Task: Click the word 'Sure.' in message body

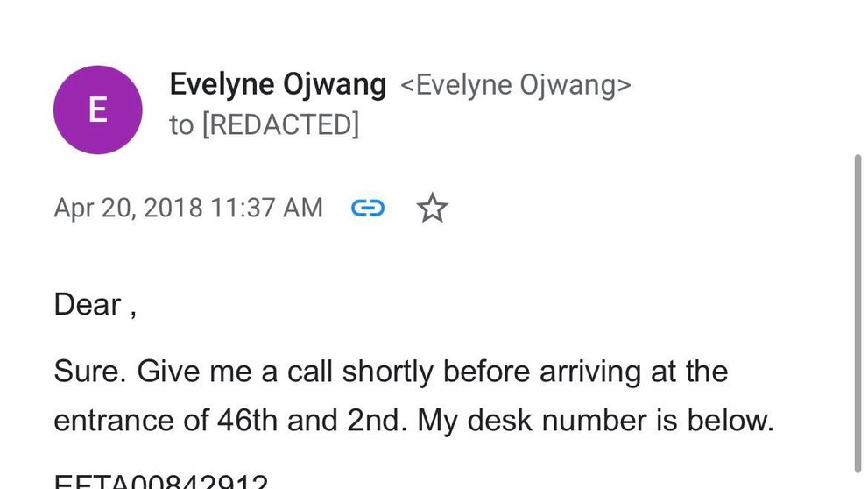Action: (x=91, y=372)
